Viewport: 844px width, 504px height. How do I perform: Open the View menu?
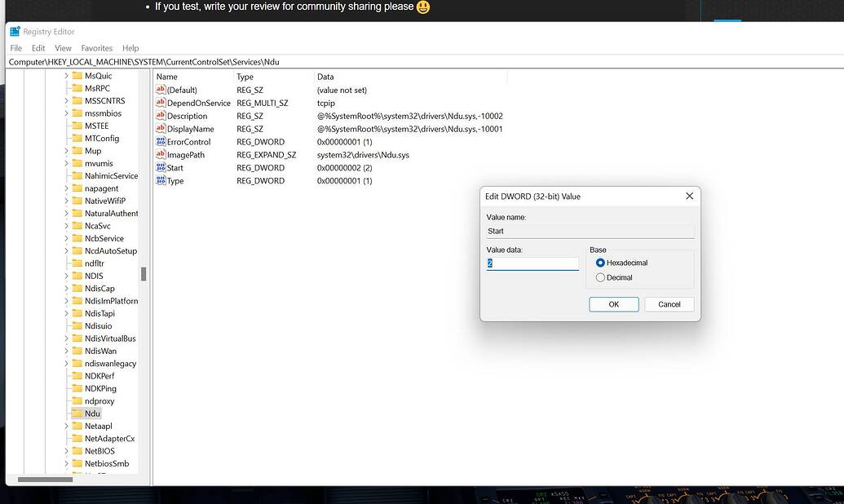63,48
